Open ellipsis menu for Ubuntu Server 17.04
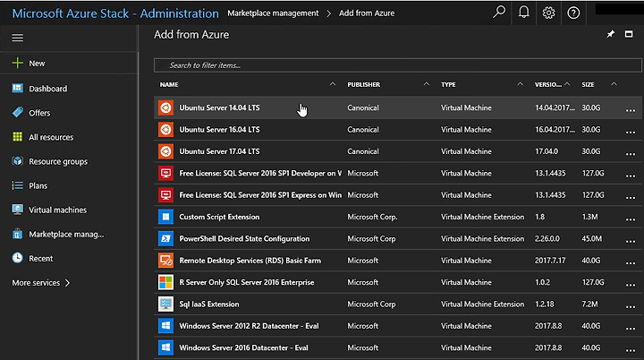 (631, 154)
